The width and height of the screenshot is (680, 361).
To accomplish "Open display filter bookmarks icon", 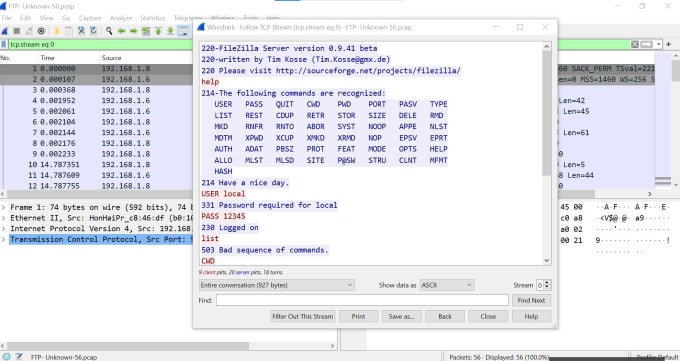I will (x=4, y=44).
